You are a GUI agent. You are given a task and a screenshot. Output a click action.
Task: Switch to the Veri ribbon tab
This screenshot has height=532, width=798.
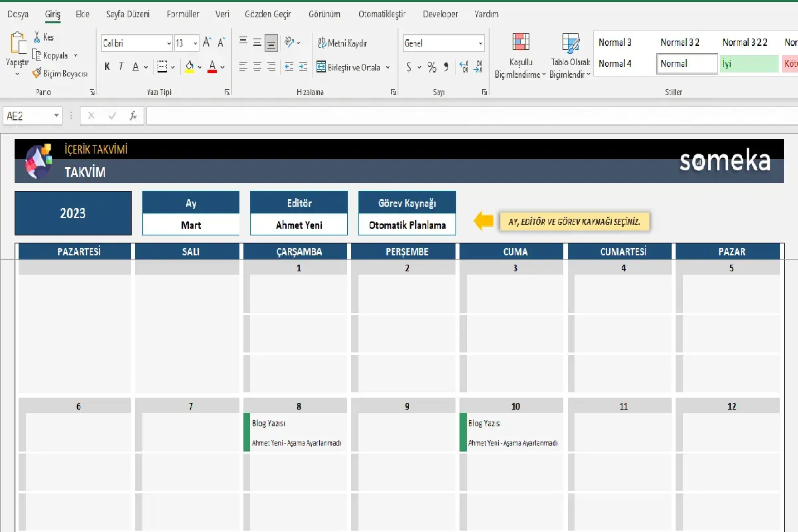(222, 14)
